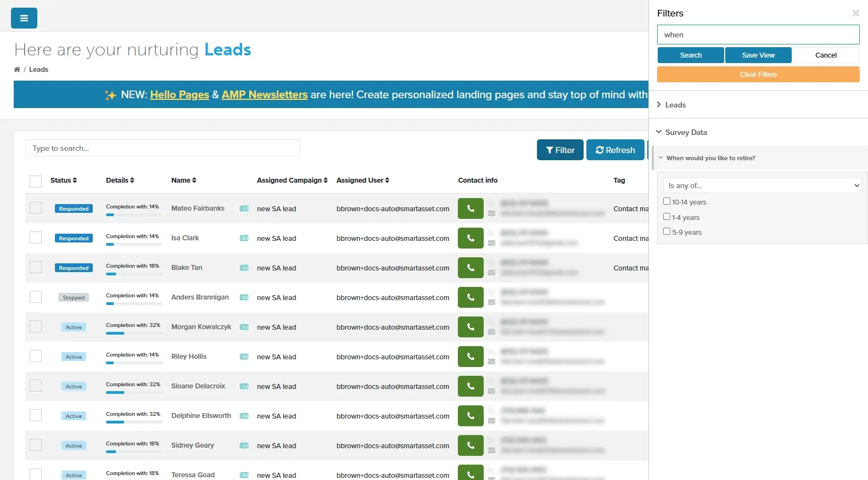The height and width of the screenshot is (480, 868).
Task: Sort leads by Assigned User column
Action: [363, 180]
